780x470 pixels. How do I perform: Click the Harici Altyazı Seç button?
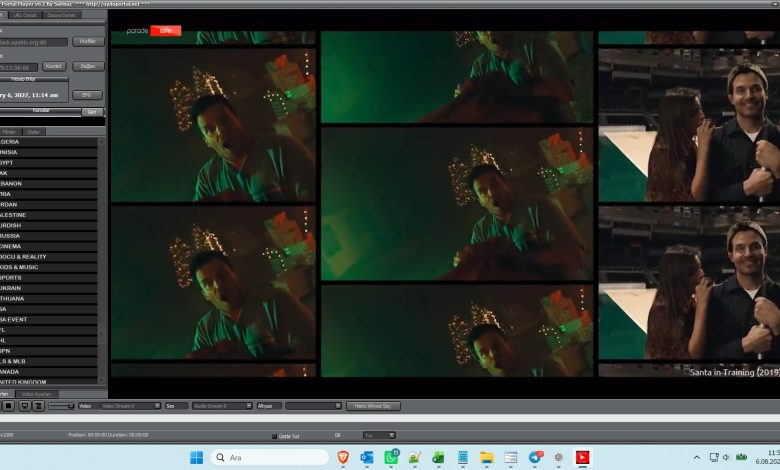[x=373, y=406]
